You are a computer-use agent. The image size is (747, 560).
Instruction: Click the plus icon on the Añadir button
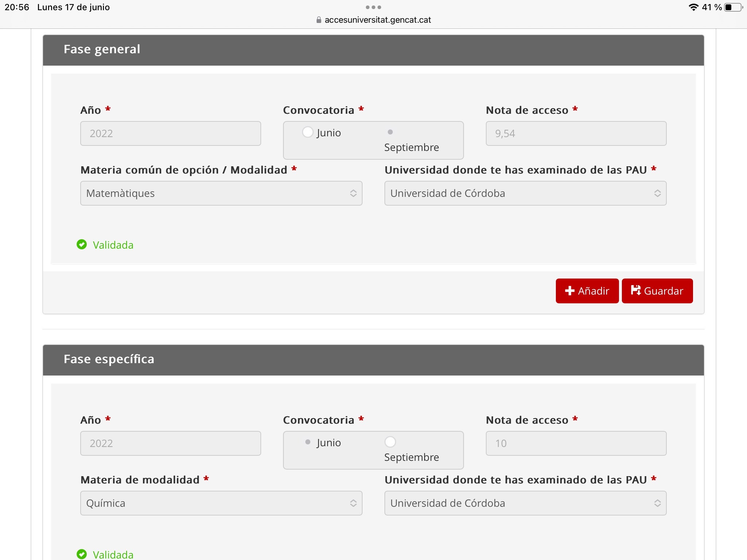coord(569,291)
